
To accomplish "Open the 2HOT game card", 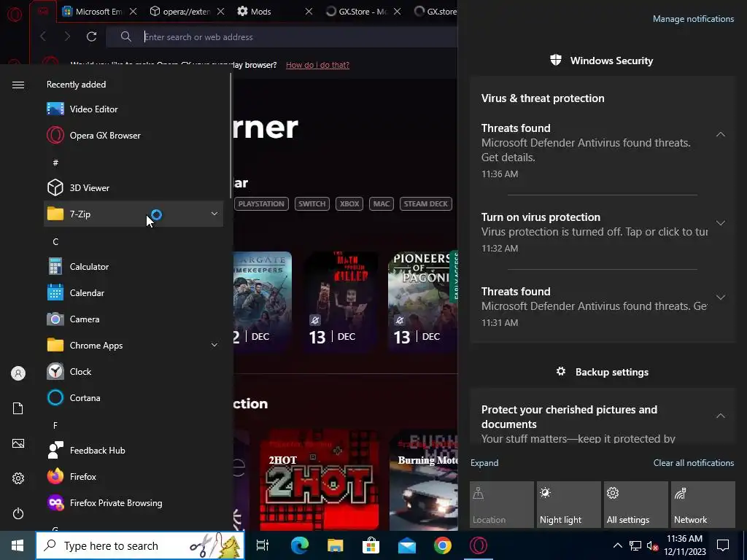I will 320,480.
